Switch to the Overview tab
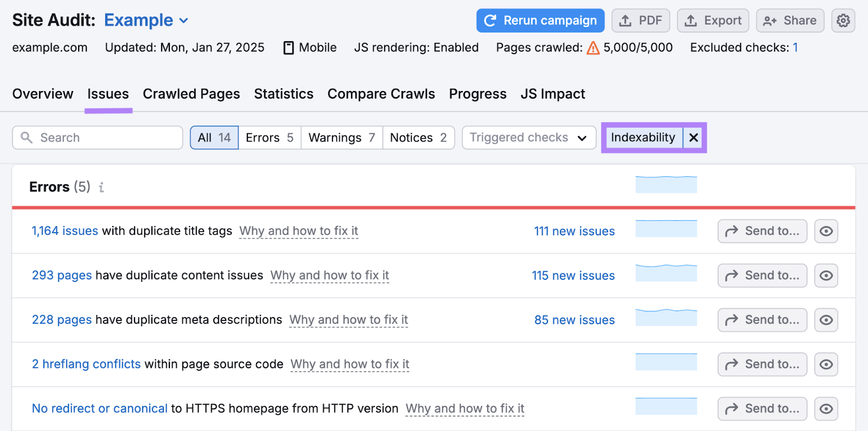The width and height of the screenshot is (868, 431). click(43, 94)
